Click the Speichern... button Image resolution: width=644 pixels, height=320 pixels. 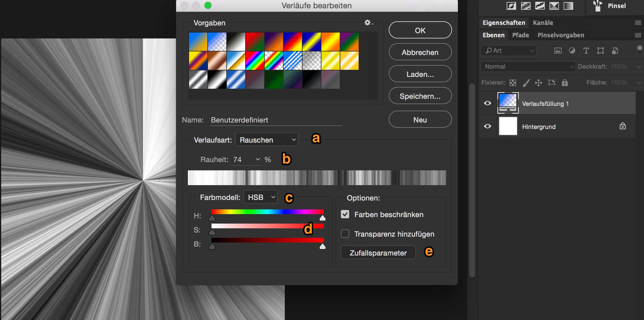click(420, 96)
